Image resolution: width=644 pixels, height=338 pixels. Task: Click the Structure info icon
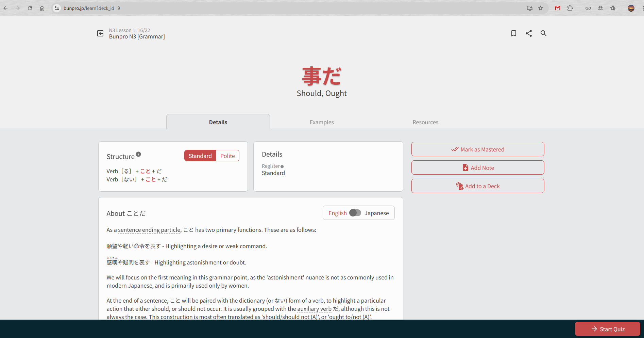point(138,154)
